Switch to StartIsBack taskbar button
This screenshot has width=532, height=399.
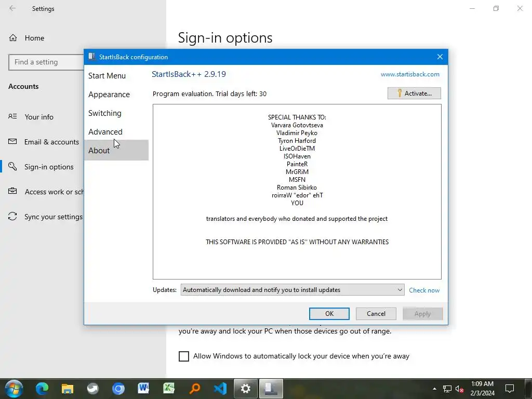click(271, 389)
